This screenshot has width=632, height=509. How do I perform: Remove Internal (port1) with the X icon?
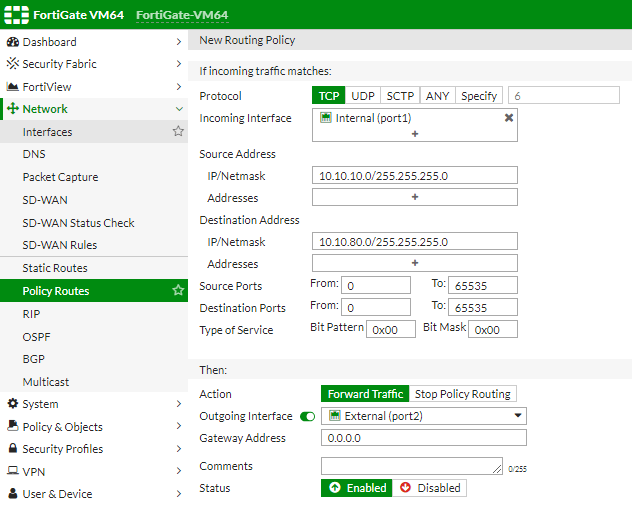[508, 118]
